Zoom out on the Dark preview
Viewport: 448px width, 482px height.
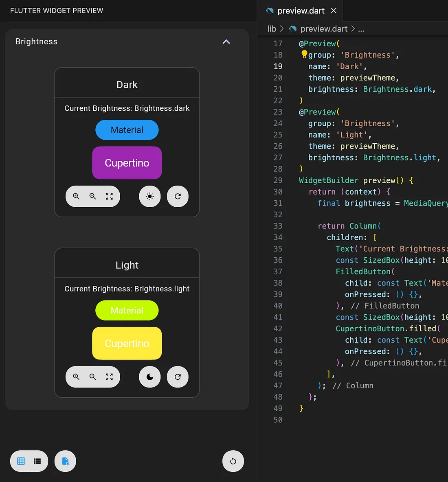tap(92, 196)
